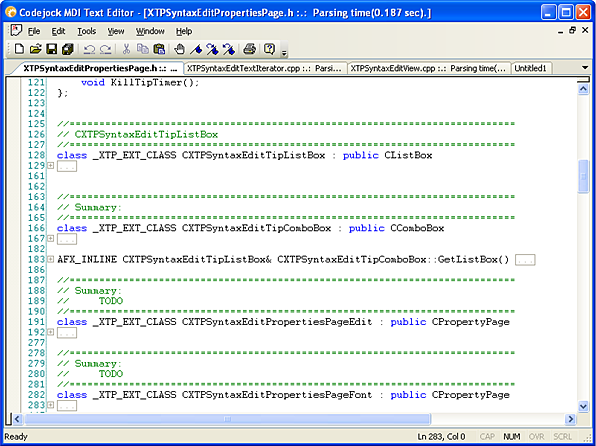The height and width of the screenshot is (446, 596).
Task: Open the document tab list dropdown arrow
Action: (x=585, y=68)
